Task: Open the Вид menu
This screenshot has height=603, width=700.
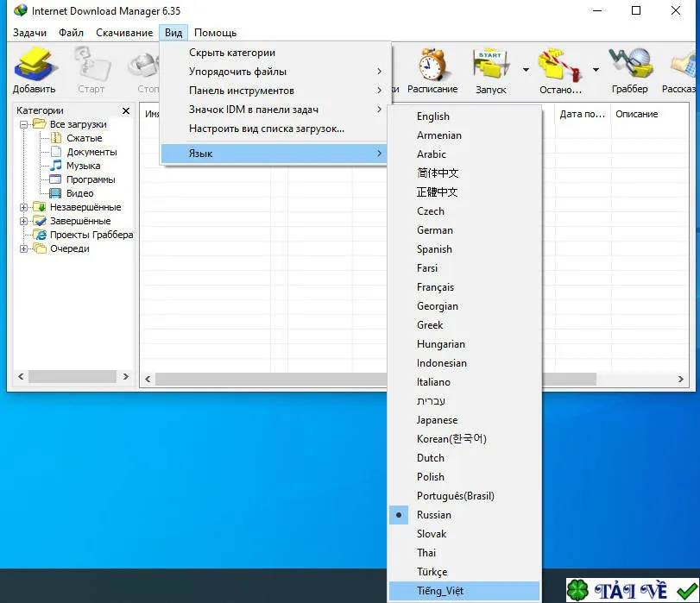Action: (x=173, y=33)
